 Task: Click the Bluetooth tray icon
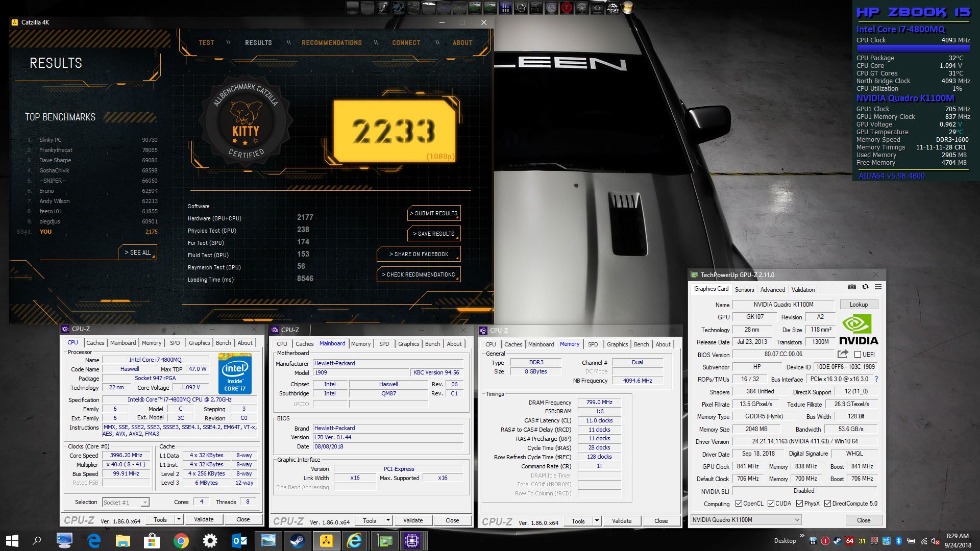click(x=899, y=541)
